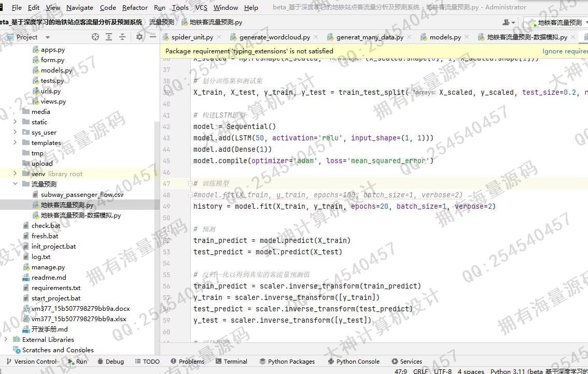
Task: Click Collapse All icon in Project panel
Action: 122,37
